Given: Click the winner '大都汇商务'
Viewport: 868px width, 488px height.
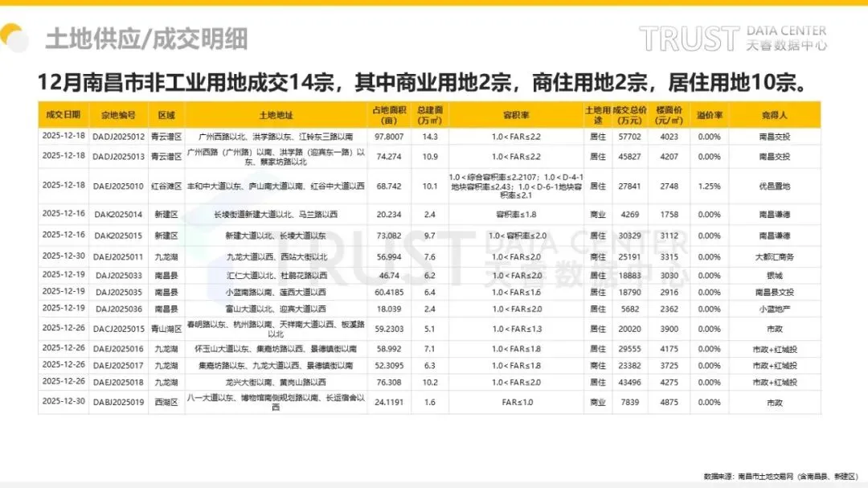Looking at the screenshot, I should (775, 257).
